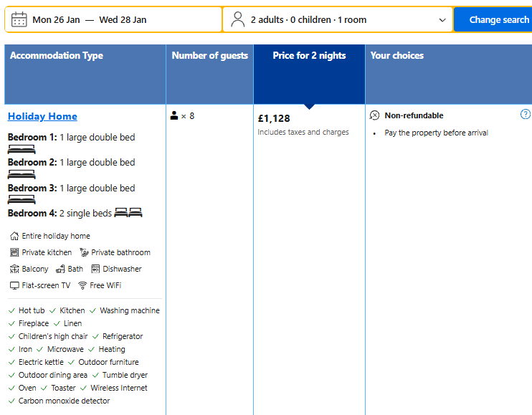The height and width of the screenshot is (415, 532).
Task: Click the Hot tub checkmark item
Action: [27, 311]
